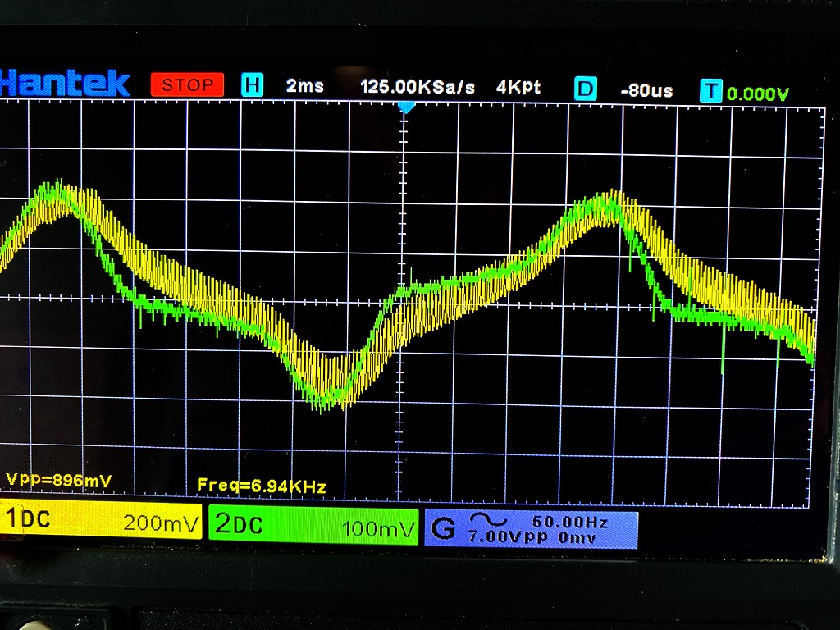Click the T trigger icon
The width and height of the screenshot is (840, 630).
pos(711,91)
